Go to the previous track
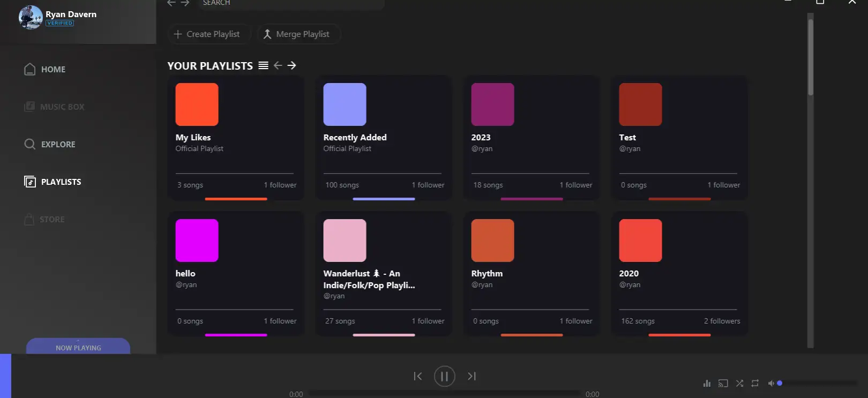The image size is (868, 398). pyautogui.click(x=418, y=376)
